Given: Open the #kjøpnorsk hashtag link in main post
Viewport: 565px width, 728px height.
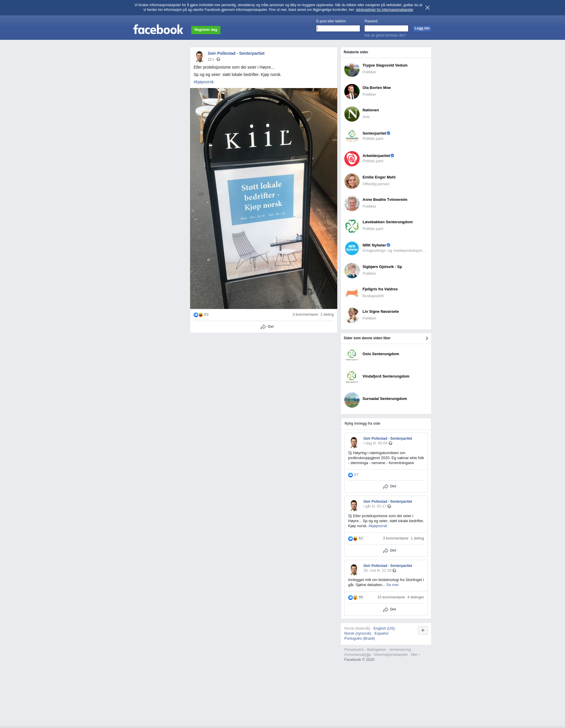Looking at the screenshot, I should click(204, 82).
